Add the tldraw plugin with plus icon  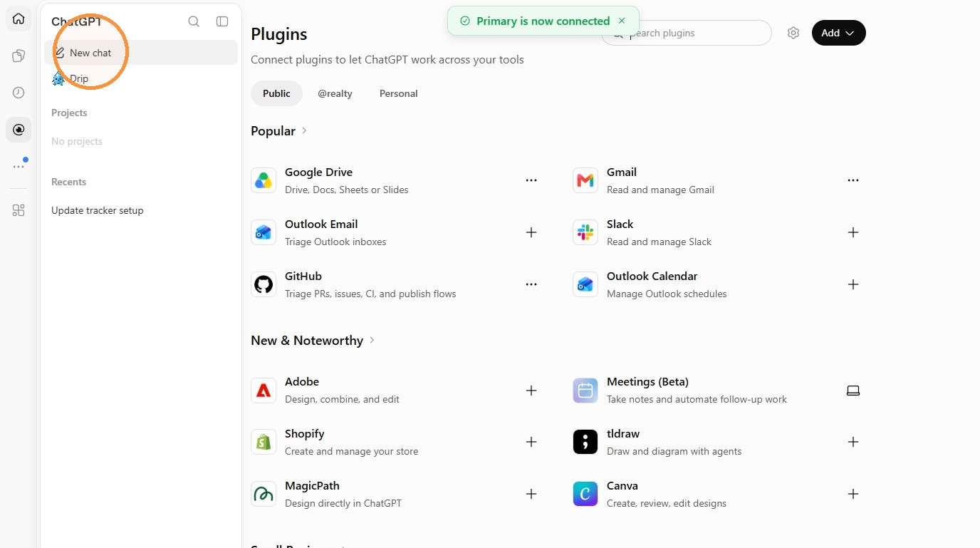[853, 442]
